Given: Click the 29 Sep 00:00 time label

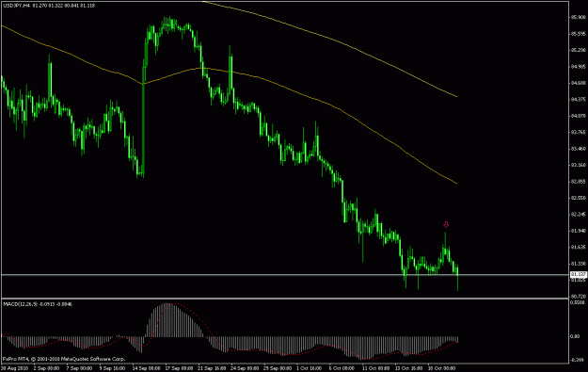Looking at the screenshot, I should coord(278,368).
